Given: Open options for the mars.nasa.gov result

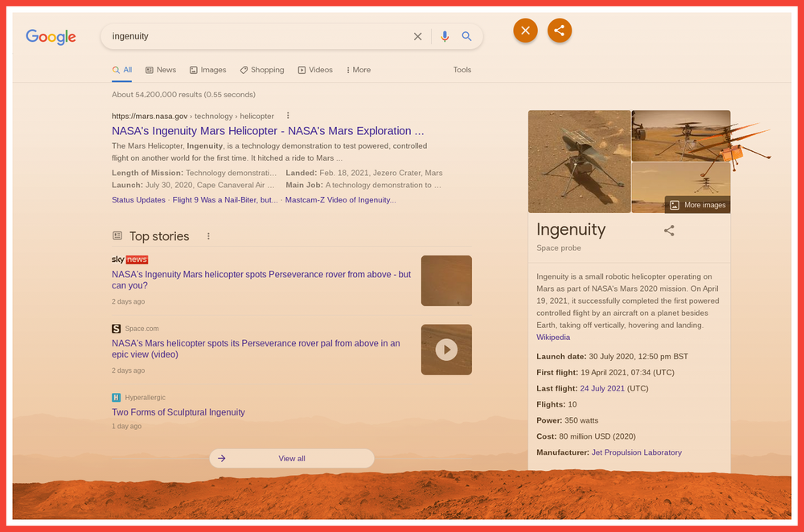Looking at the screenshot, I should pos(288,116).
